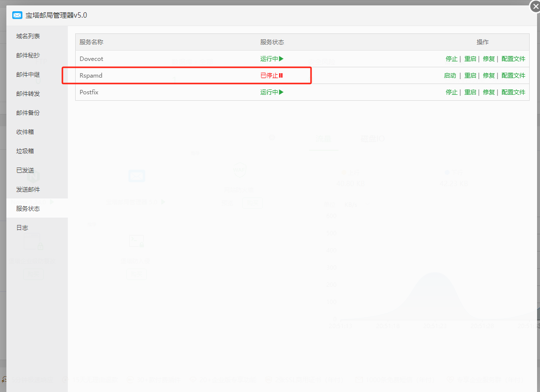This screenshot has height=392, width=540.
Task: View the 已发送 mail list
Action: (x=25, y=170)
